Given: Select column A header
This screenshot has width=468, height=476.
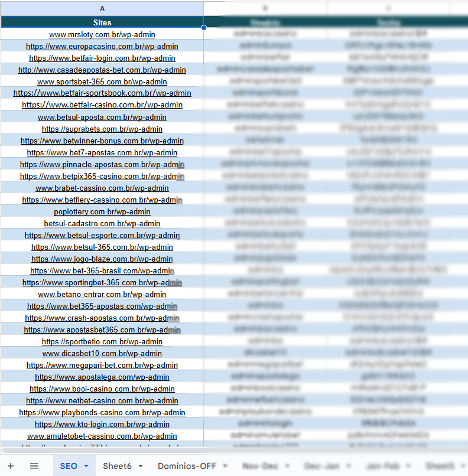Looking at the screenshot, I should 102,8.
